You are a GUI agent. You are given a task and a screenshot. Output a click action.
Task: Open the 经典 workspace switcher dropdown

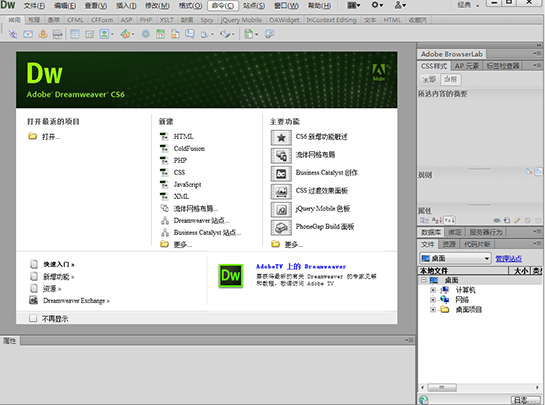point(468,6)
